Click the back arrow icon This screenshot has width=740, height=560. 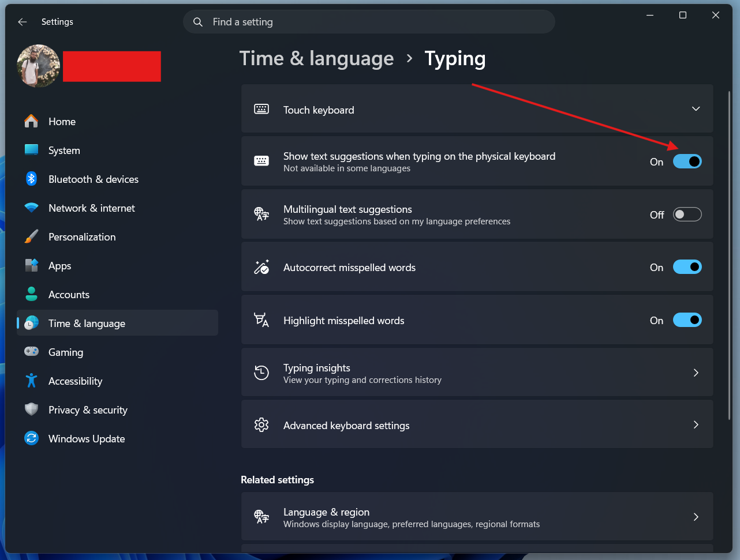click(x=23, y=22)
